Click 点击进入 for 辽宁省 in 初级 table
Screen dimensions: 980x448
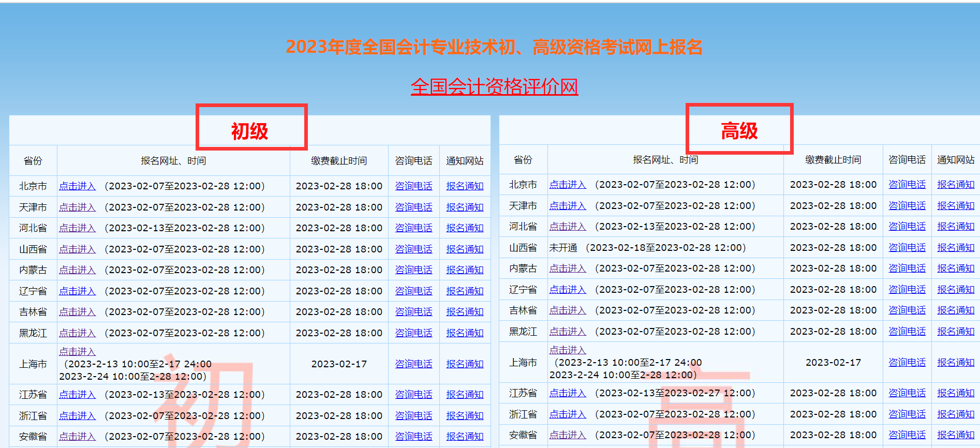tap(77, 291)
